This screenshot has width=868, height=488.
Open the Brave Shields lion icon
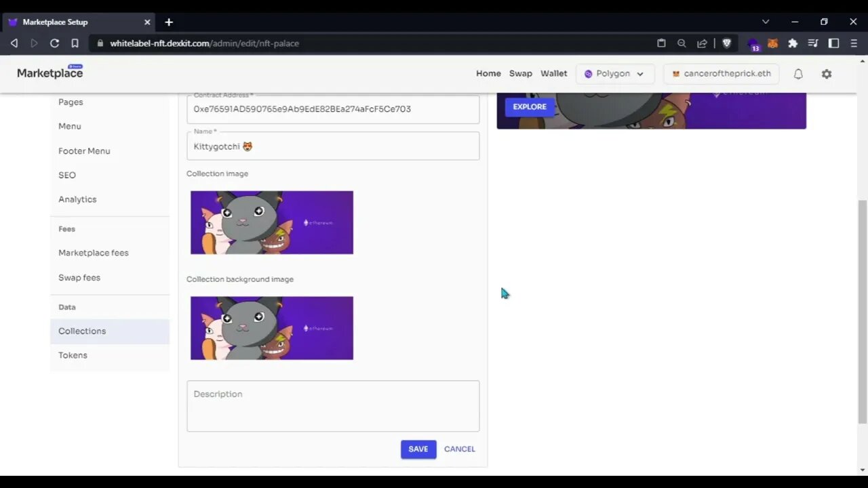tap(726, 43)
